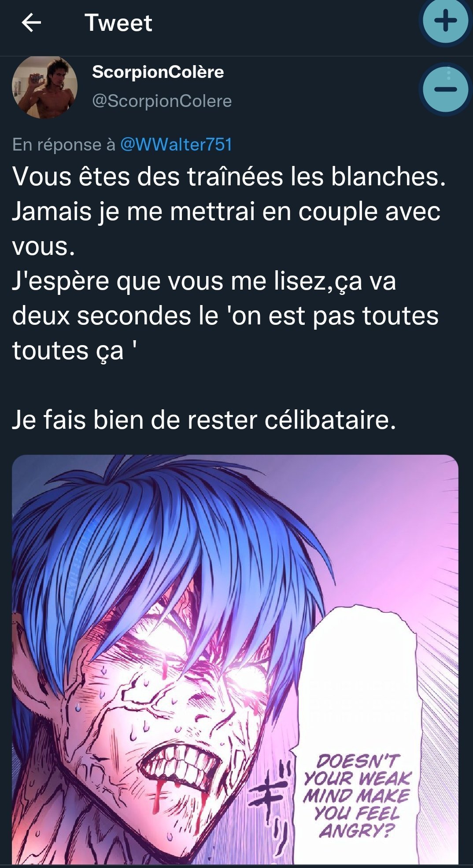Click the 'Je fais bien de rester célibataire' line

pyautogui.click(x=204, y=420)
